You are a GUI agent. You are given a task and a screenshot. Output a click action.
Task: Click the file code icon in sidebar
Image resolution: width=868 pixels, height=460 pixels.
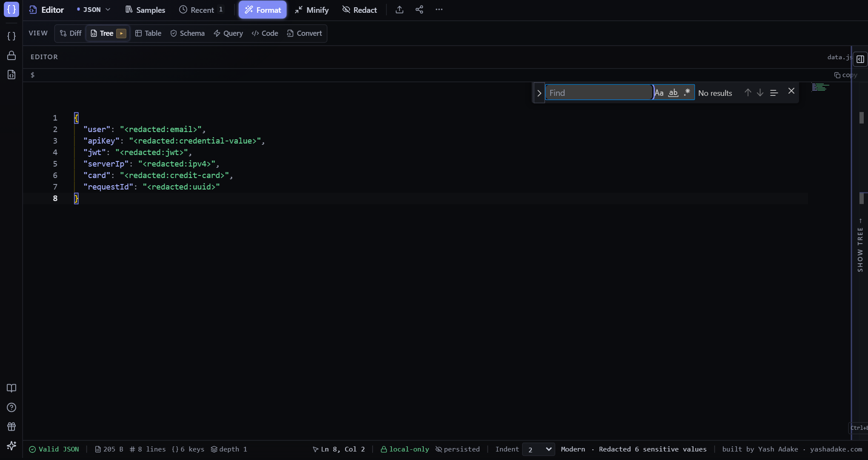tap(11, 75)
